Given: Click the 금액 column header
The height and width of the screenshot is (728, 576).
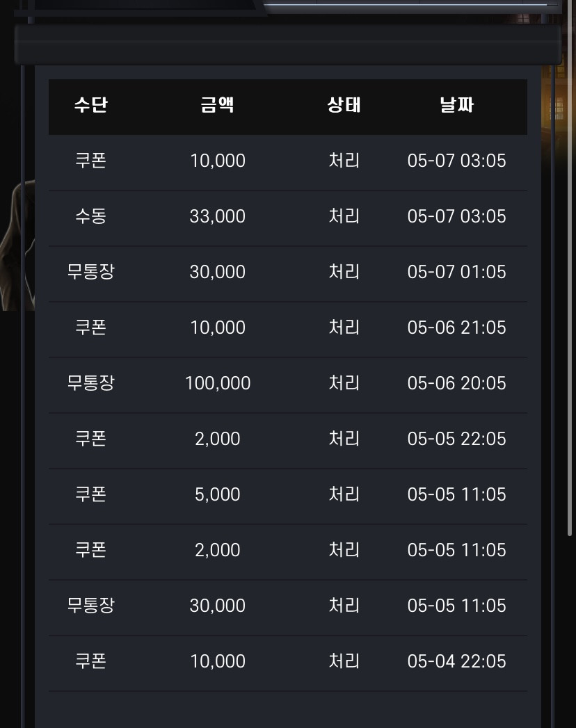Looking at the screenshot, I should (218, 104).
